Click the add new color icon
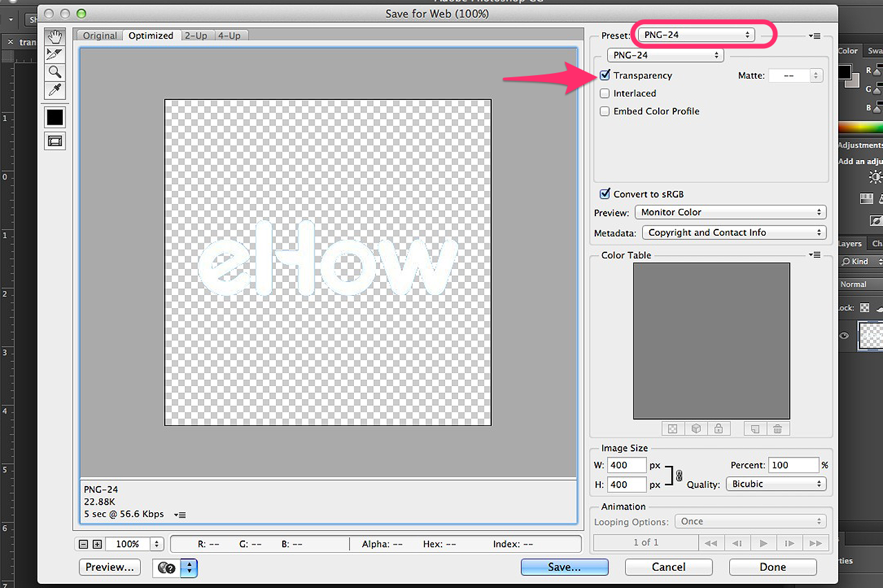This screenshot has width=883, height=588. tap(755, 429)
